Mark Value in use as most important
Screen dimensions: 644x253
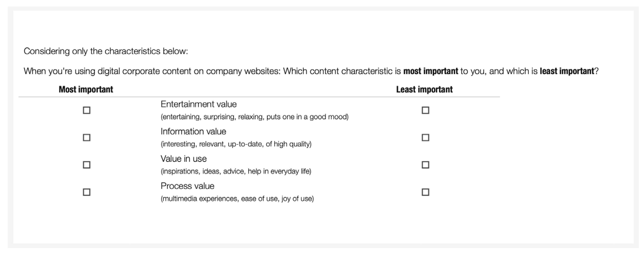point(86,165)
